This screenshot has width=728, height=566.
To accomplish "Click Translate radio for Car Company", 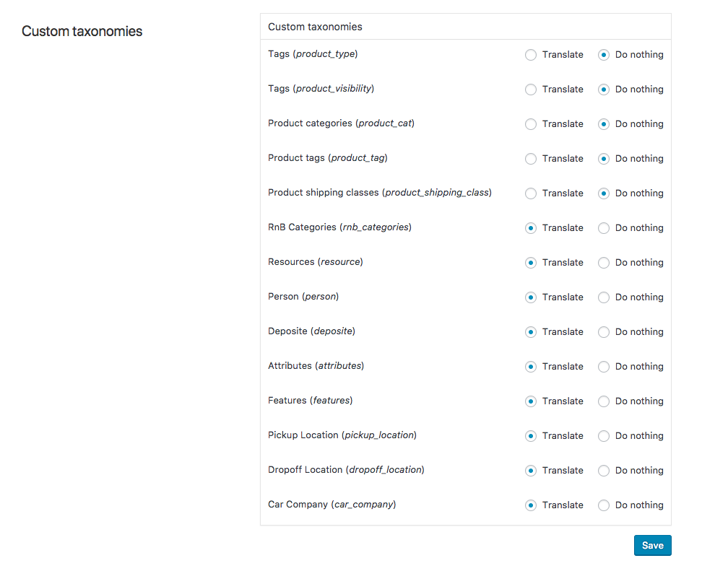I will tap(531, 505).
